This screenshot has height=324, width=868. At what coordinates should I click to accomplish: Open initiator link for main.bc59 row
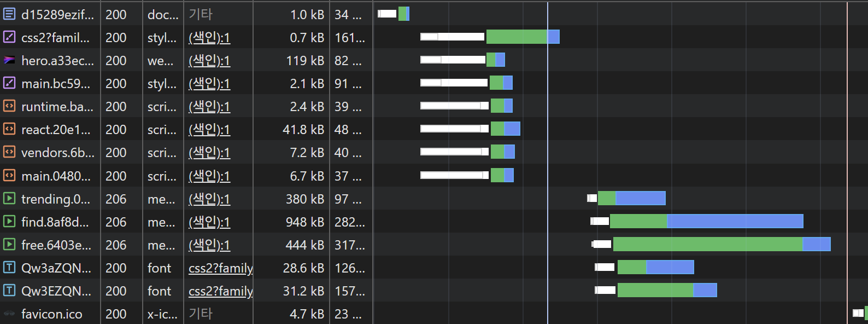(x=209, y=83)
